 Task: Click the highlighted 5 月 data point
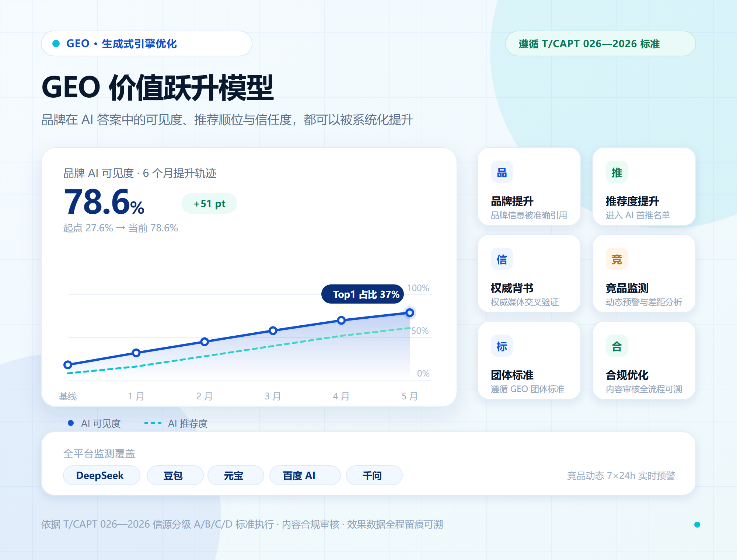click(410, 313)
